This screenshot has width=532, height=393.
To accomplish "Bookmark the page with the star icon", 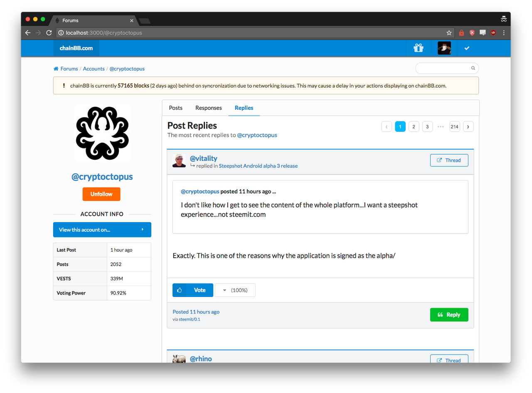I will point(449,32).
